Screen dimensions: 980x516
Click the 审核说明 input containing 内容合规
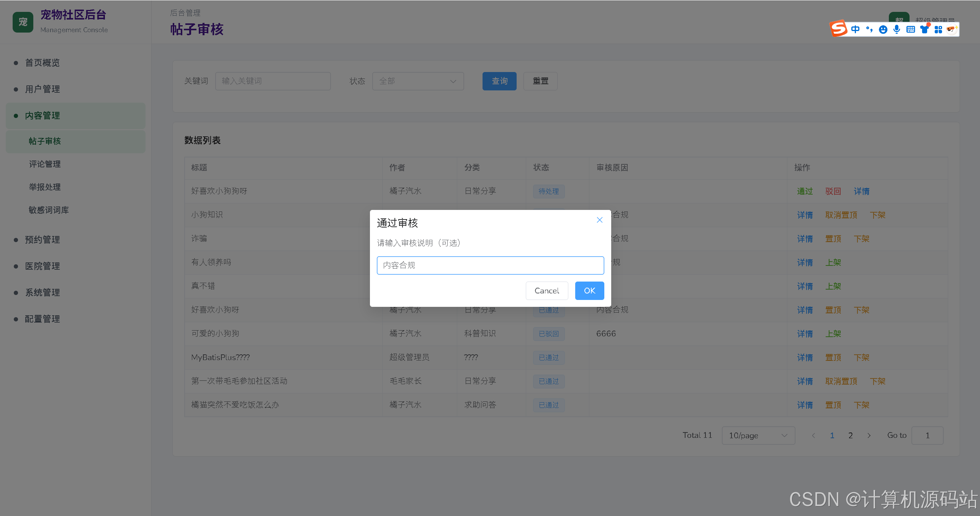click(490, 265)
